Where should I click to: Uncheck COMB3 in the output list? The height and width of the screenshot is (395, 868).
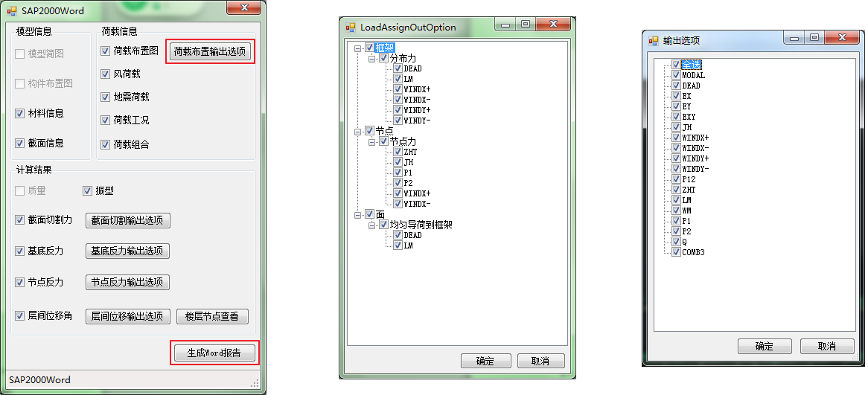pos(676,252)
